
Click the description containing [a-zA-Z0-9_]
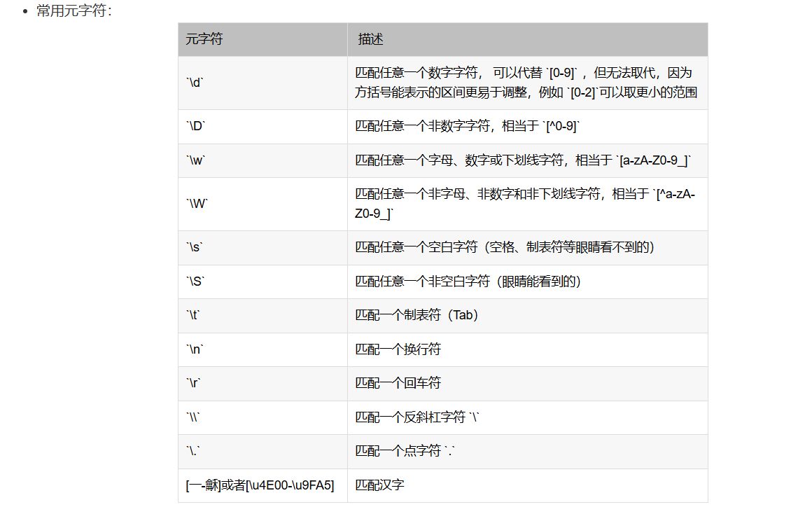(522, 160)
